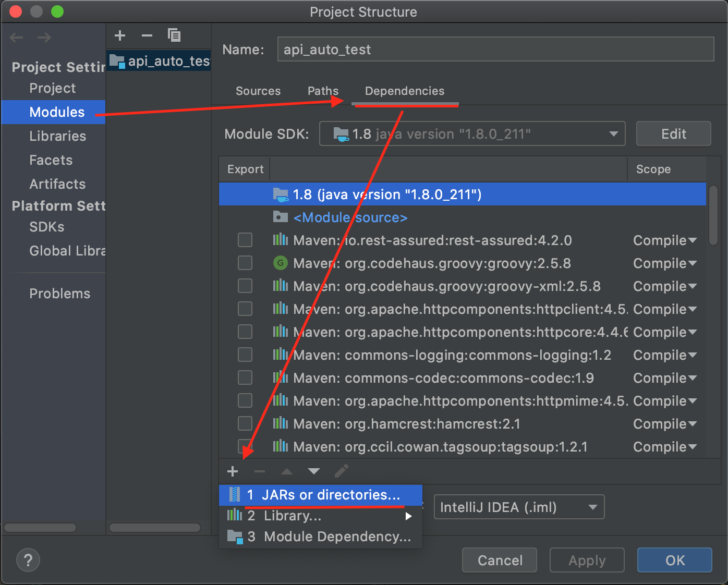Move dependency up with the up arrow

[287, 471]
